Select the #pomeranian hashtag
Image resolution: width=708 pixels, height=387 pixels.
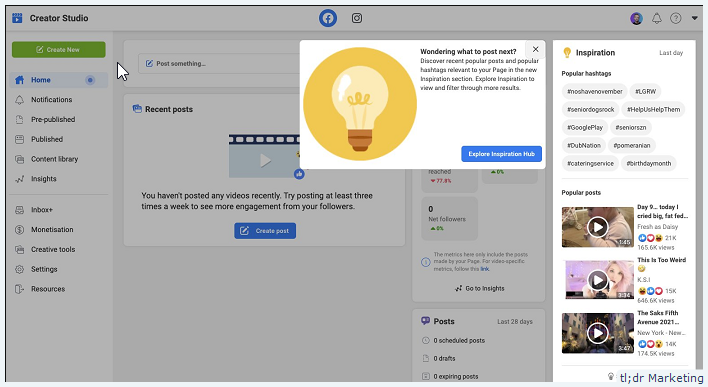point(632,146)
